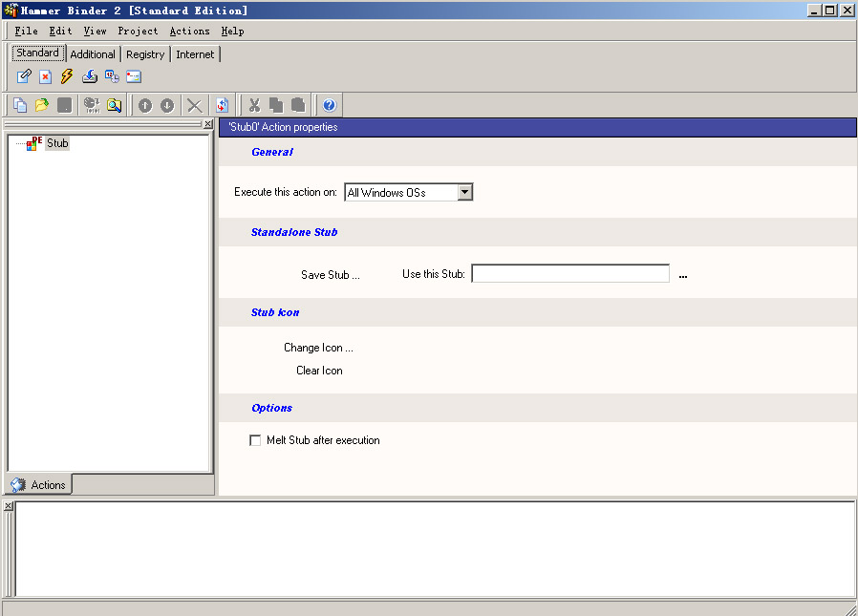858x616 pixels.
Task: Click the lightning bolt execute action icon
Action: (x=67, y=76)
